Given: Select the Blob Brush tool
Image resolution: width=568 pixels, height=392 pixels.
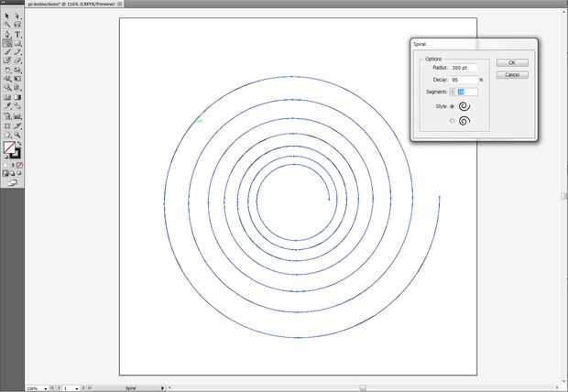Looking at the screenshot, I should (7, 60).
